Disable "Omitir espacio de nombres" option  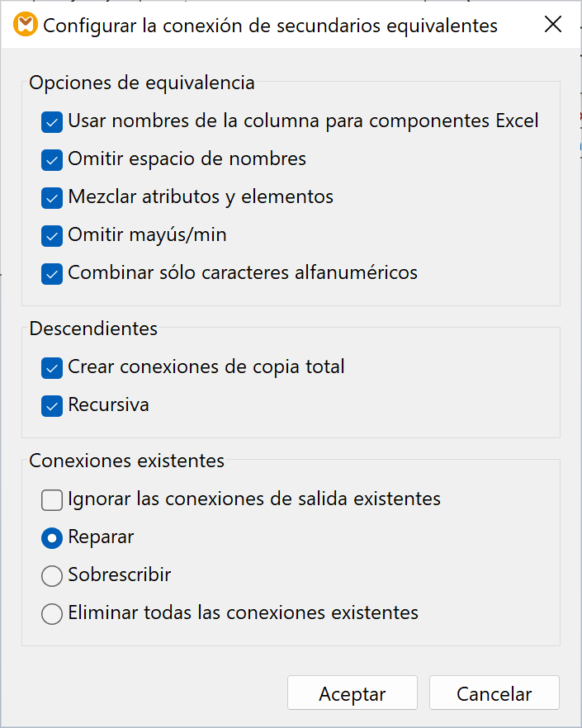(x=52, y=159)
